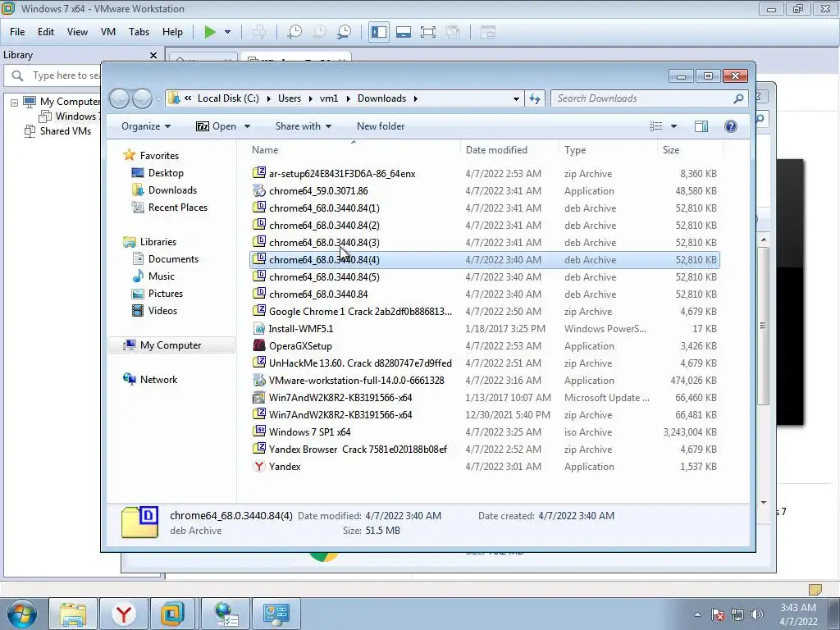The image size is (840, 630).
Task: Sort files by Type column
Action: [608, 150]
